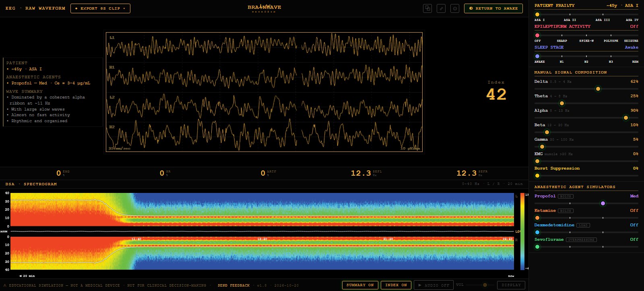Click the overlapping-squares icon in the header
Image resolution: width=644 pixels, height=291 pixels.
(x=427, y=8)
